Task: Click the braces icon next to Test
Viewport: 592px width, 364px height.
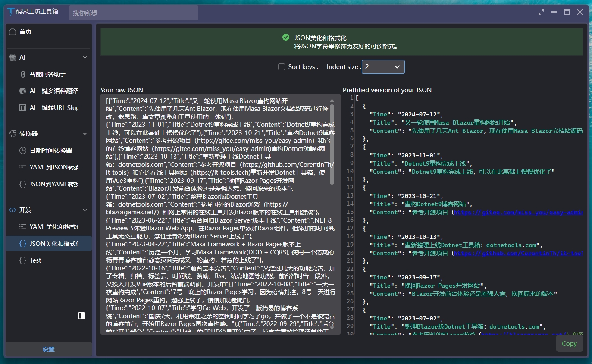Action: point(23,260)
